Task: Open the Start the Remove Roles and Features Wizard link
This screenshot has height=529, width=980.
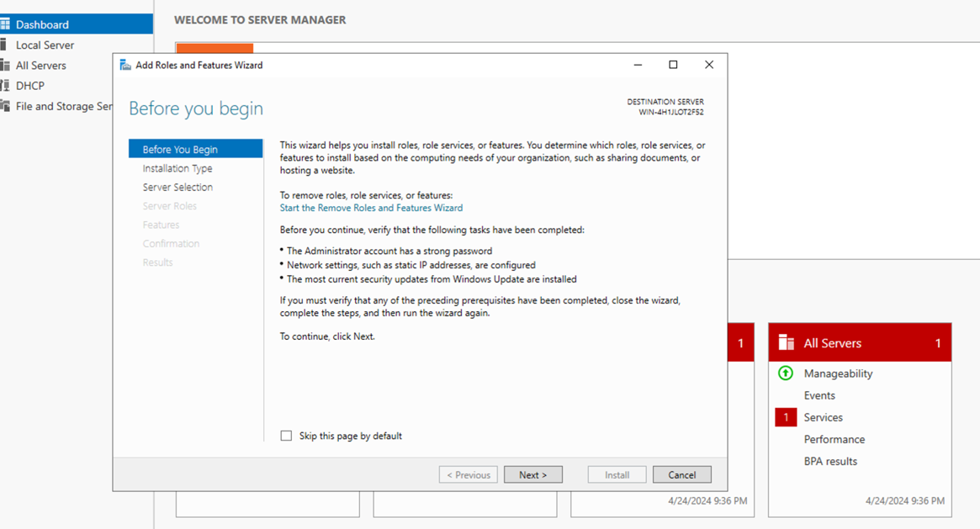Action: click(371, 208)
